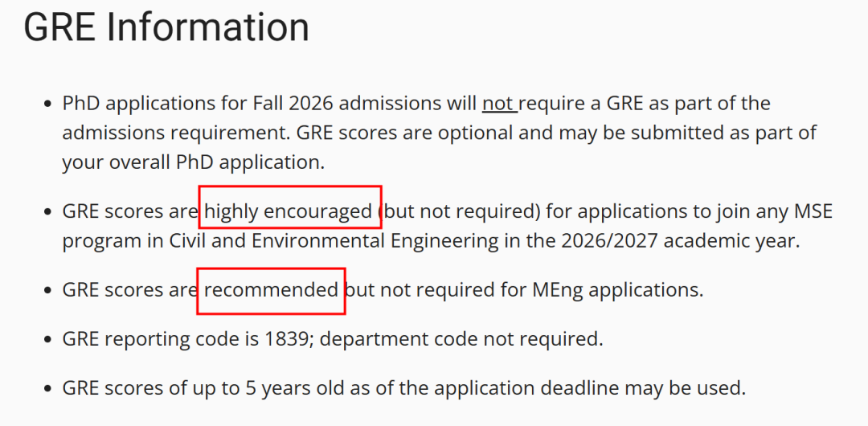
Task: Click the "MEng applications" text
Action: [616, 289]
